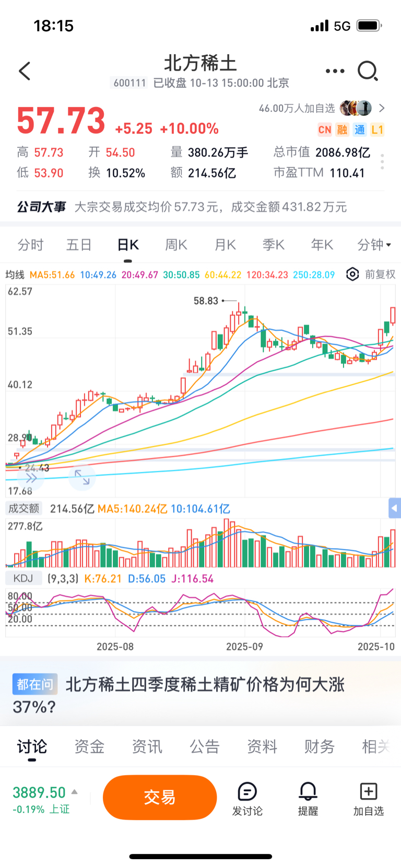The width and height of the screenshot is (401, 868).
Task: Tap the 成交额 indicator label
Action: point(23,508)
